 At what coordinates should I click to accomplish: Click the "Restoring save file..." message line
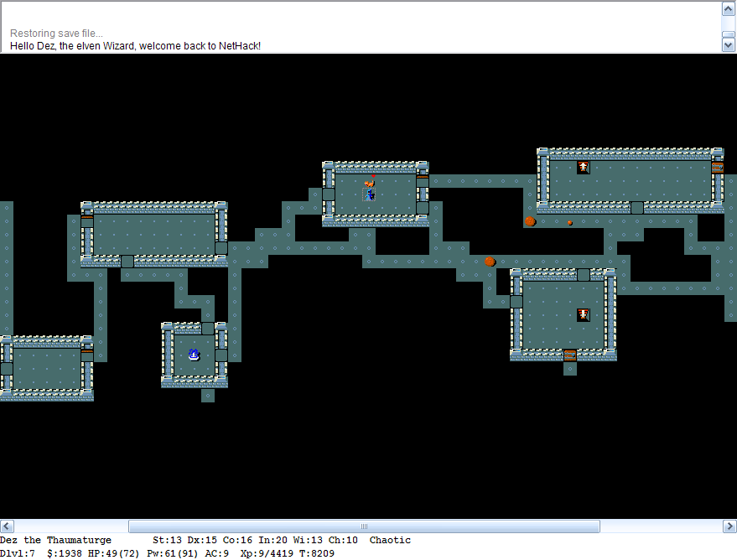(56, 34)
